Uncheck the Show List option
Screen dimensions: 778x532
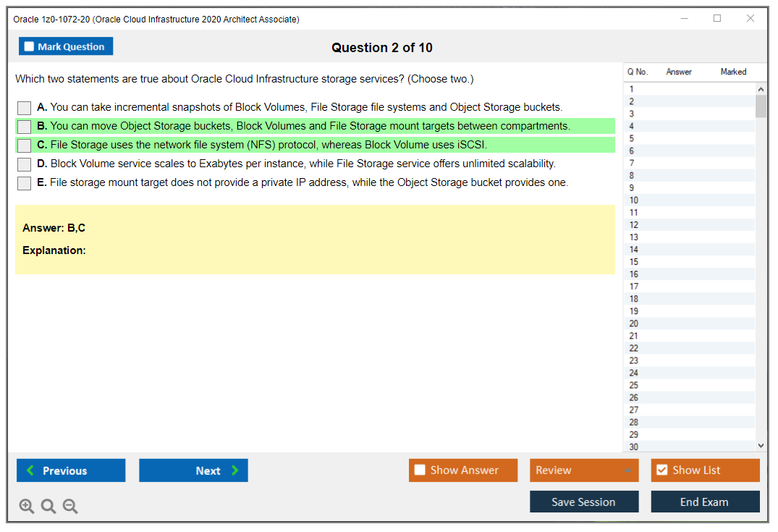tap(661, 470)
